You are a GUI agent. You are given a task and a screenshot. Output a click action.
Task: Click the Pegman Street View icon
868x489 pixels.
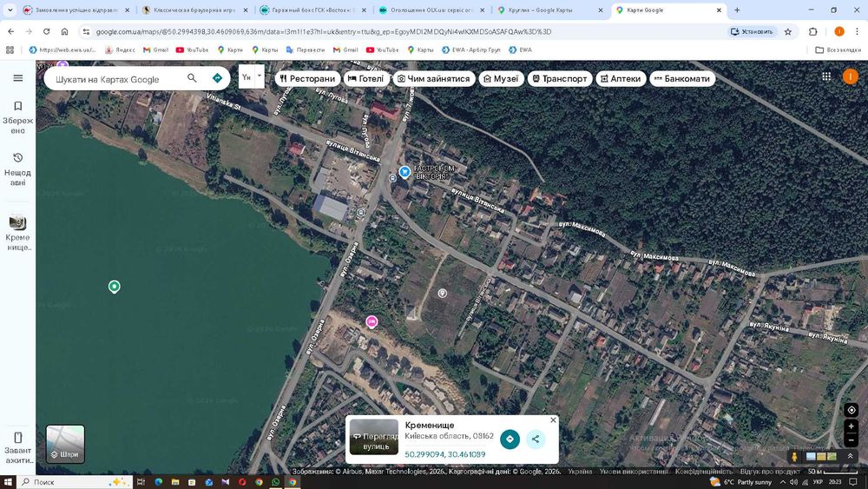click(794, 456)
